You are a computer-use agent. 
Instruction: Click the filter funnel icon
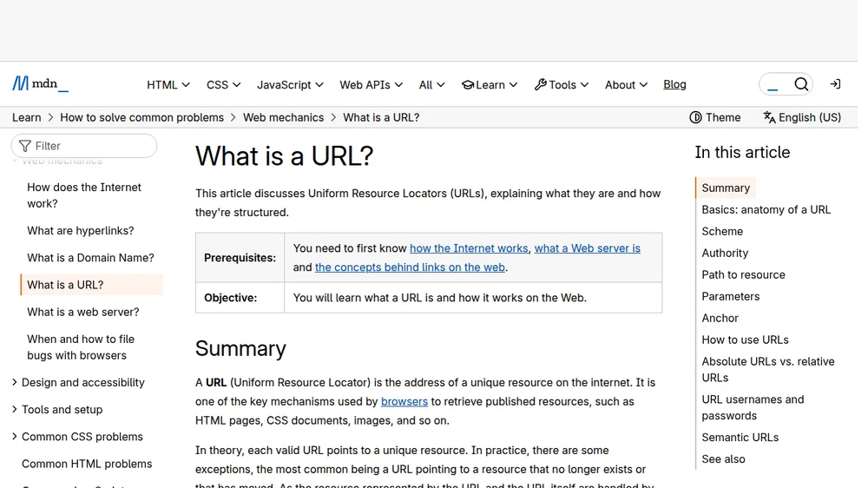click(x=25, y=146)
